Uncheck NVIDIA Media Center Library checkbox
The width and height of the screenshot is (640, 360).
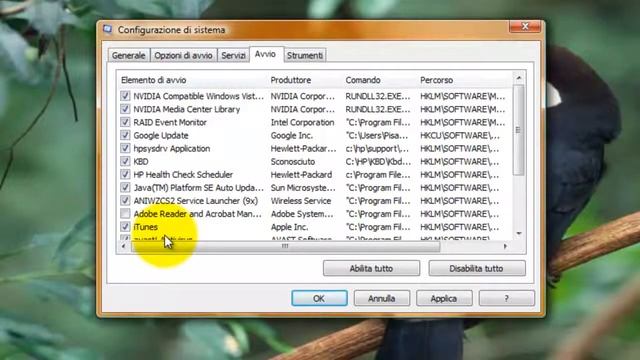pos(125,109)
